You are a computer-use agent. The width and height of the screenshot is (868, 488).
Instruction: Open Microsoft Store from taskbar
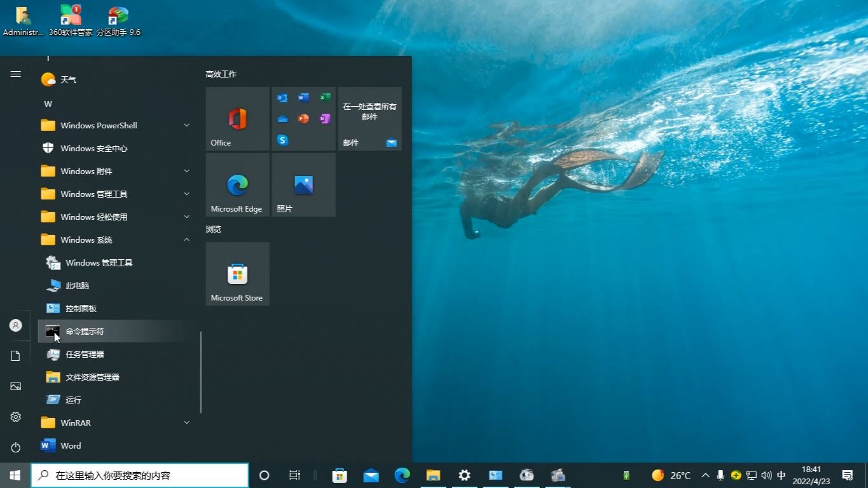340,475
